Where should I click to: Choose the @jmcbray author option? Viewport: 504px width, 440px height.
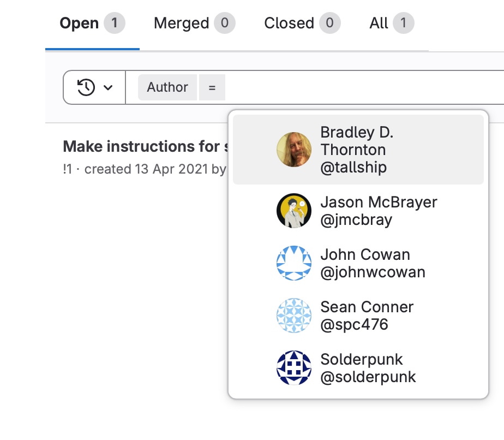[356, 219]
